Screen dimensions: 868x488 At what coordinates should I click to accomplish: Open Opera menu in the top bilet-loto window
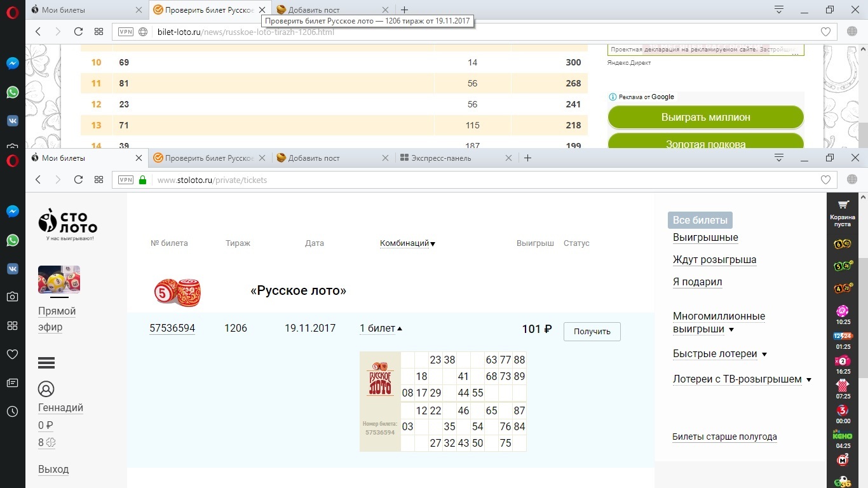pos(12,13)
